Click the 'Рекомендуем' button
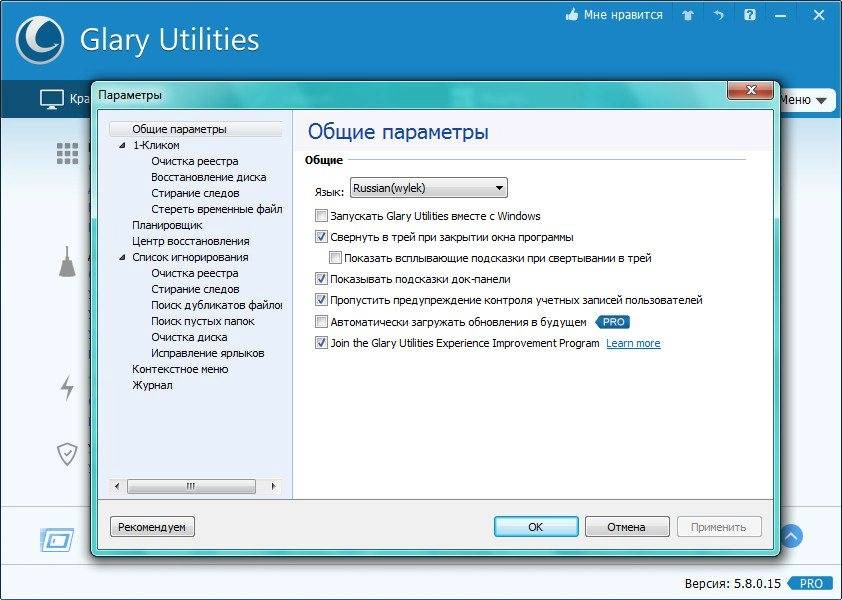The image size is (842, 600). point(152,527)
